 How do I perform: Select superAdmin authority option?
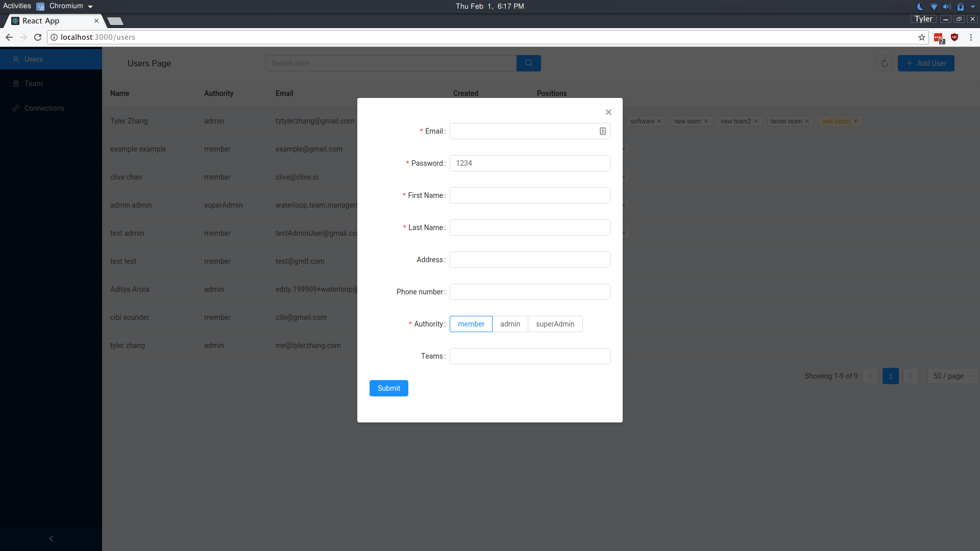pos(555,324)
